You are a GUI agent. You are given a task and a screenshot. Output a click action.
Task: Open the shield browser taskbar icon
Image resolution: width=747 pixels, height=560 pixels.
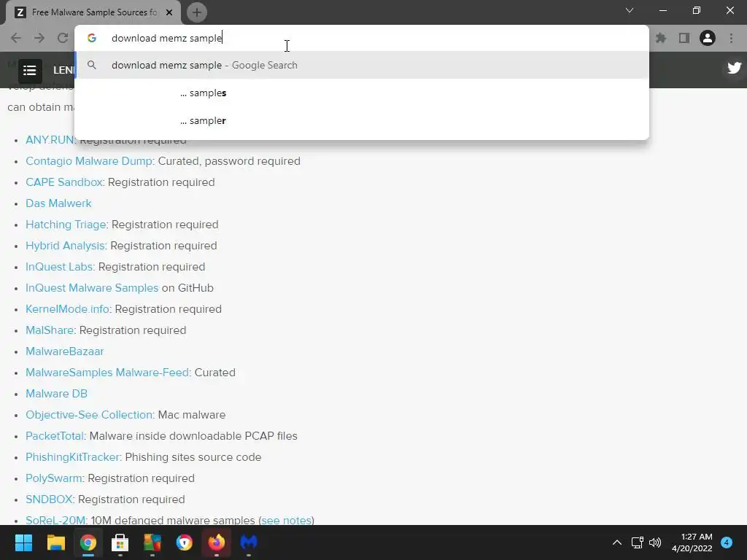point(185,542)
